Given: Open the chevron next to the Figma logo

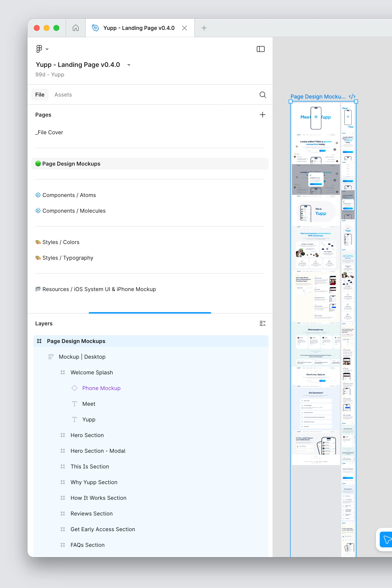Looking at the screenshot, I should [x=47, y=49].
